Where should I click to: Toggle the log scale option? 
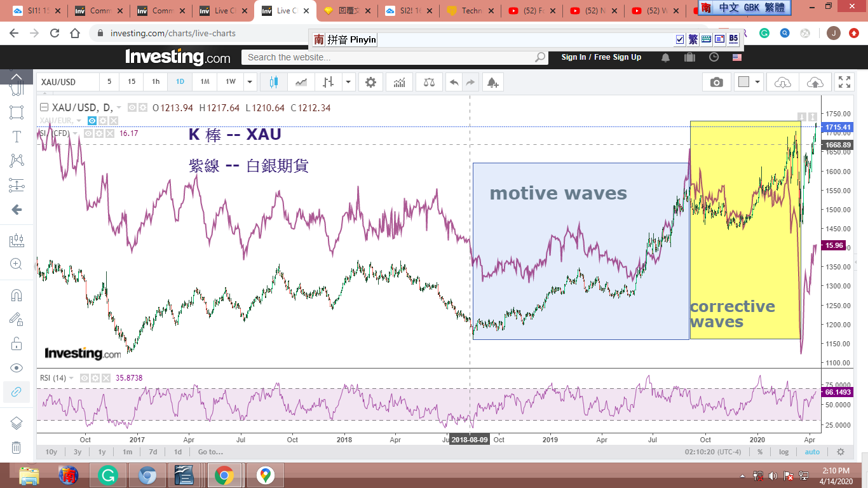point(783,452)
